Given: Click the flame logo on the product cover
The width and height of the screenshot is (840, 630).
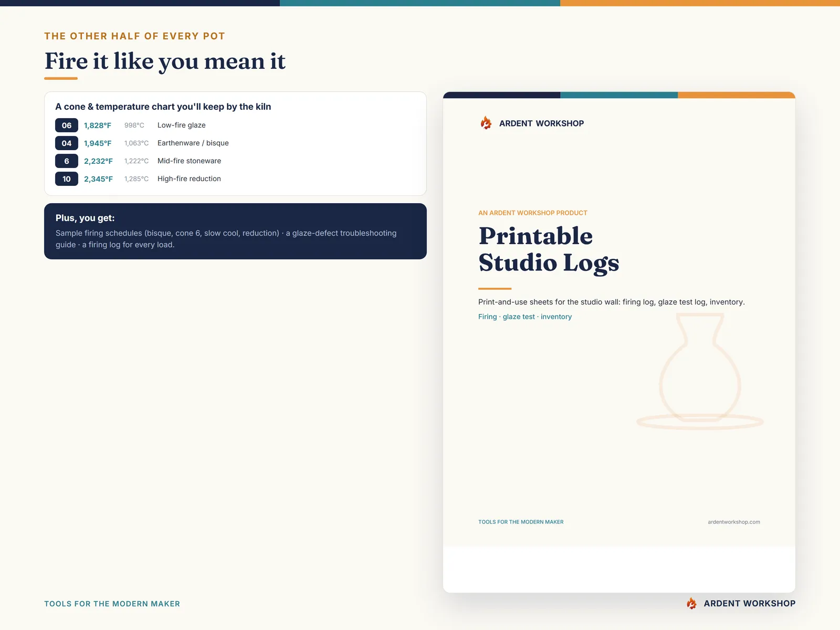Looking at the screenshot, I should 486,123.
